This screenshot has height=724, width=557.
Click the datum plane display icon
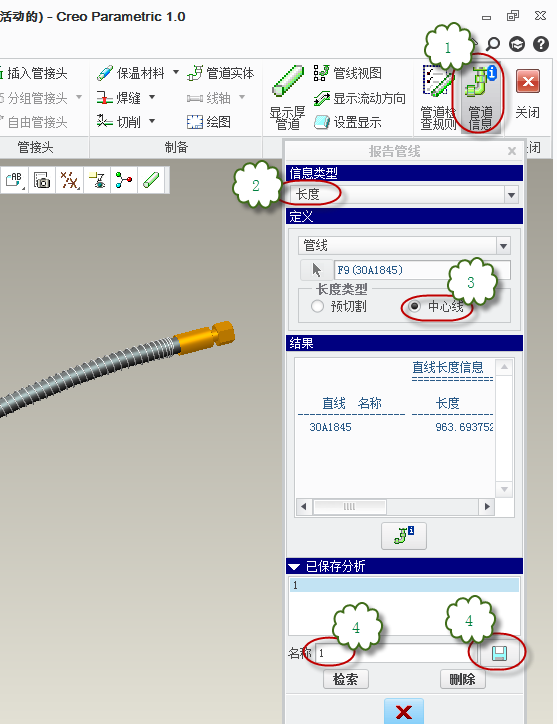tap(97, 180)
